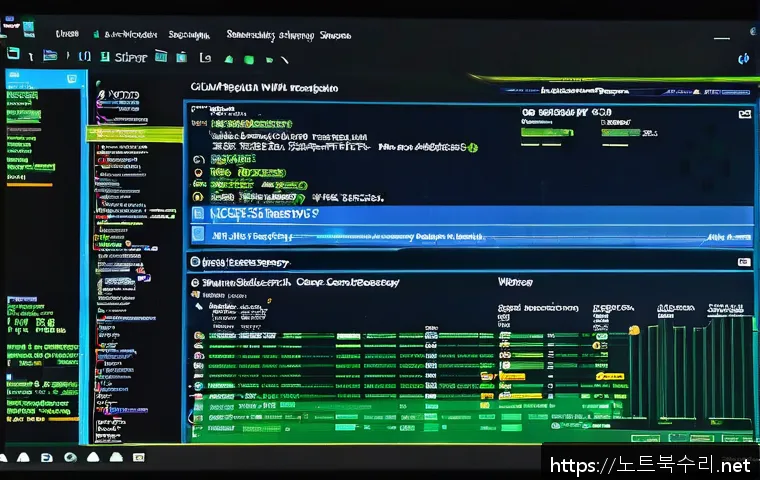760x480 pixels.
Task: Click the cyan clipboard icon in the toolbar
Action: click(182, 57)
